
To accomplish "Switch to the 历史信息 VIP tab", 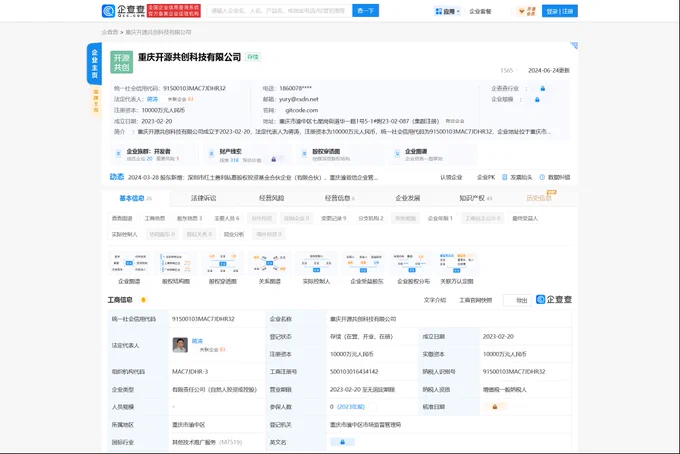I will [x=539, y=198].
